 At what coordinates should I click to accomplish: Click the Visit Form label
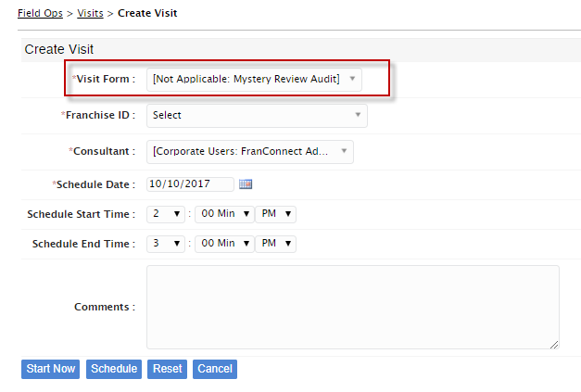[x=104, y=79]
